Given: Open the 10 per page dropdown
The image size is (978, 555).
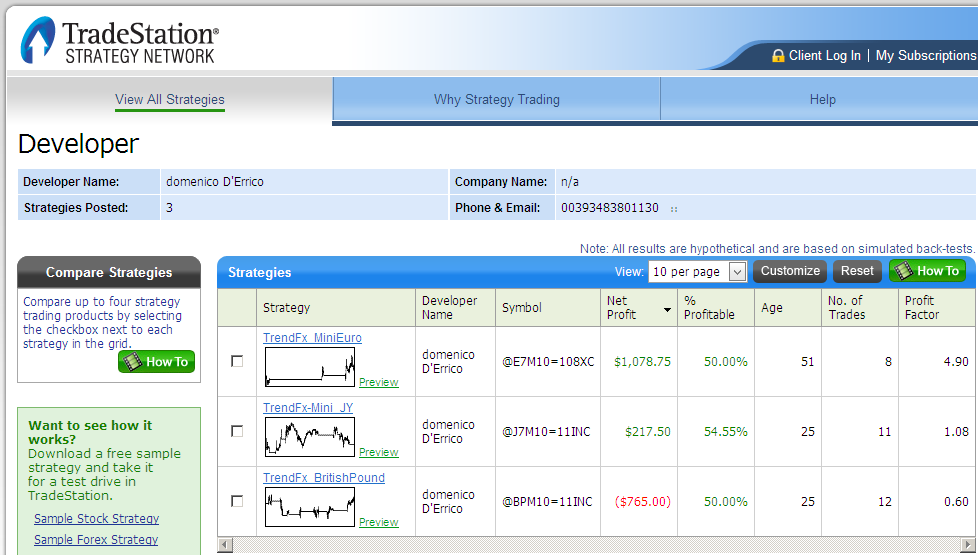Looking at the screenshot, I should point(697,271).
